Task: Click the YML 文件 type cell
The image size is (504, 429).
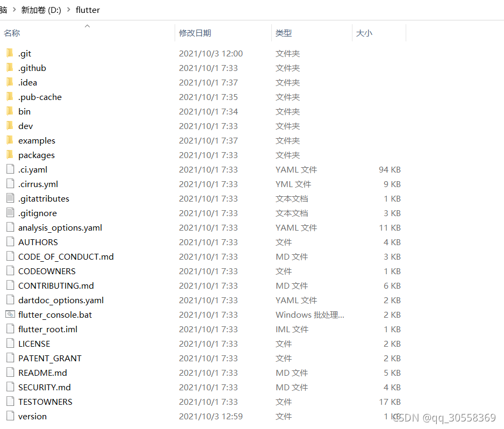Action: click(x=293, y=184)
